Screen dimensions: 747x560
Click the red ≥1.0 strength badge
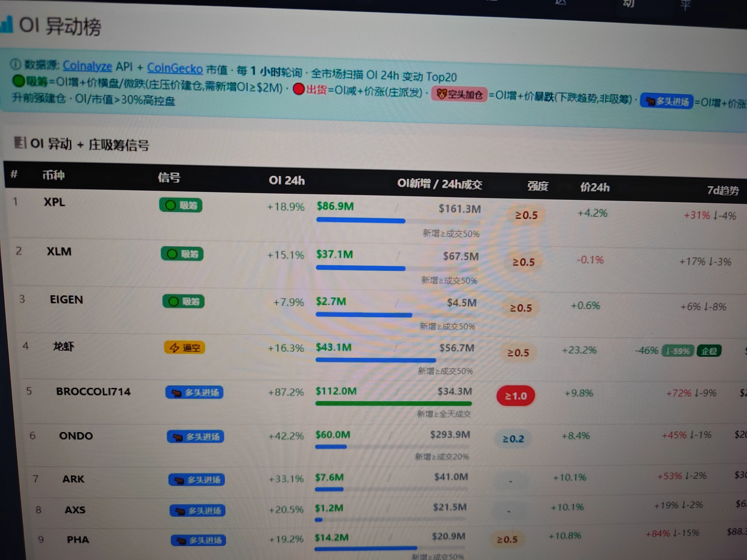point(516,396)
